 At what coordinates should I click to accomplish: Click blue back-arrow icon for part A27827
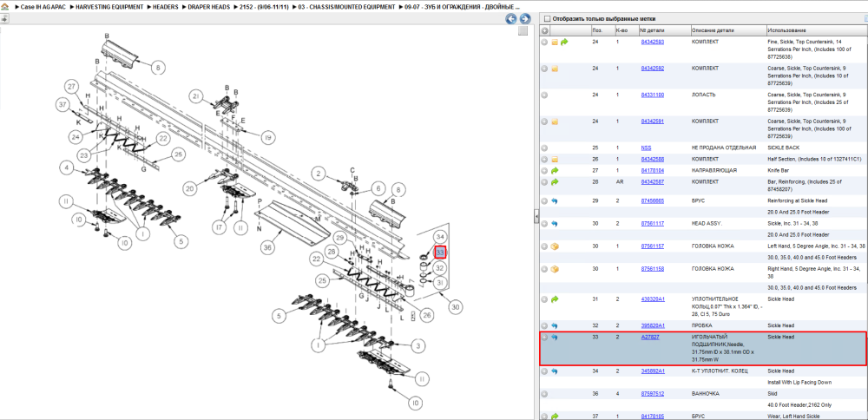coord(555,337)
